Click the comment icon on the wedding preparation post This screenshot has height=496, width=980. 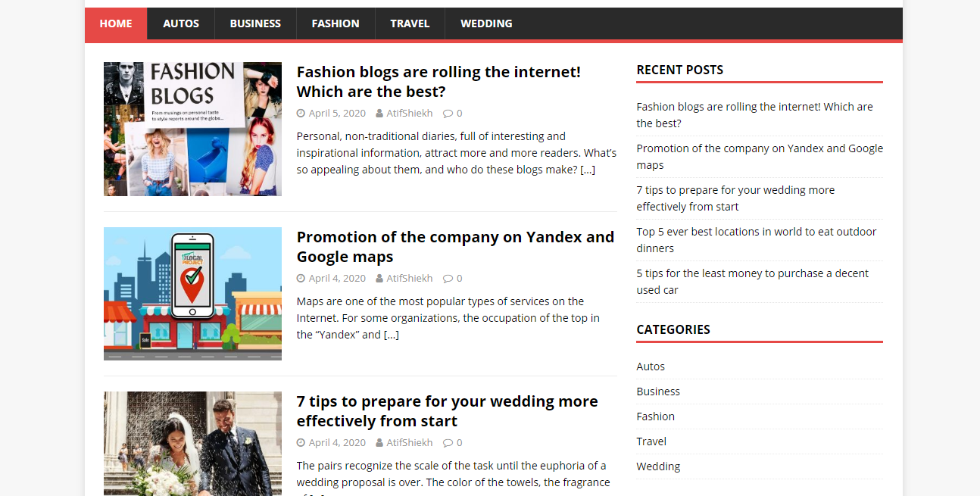[447, 442]
